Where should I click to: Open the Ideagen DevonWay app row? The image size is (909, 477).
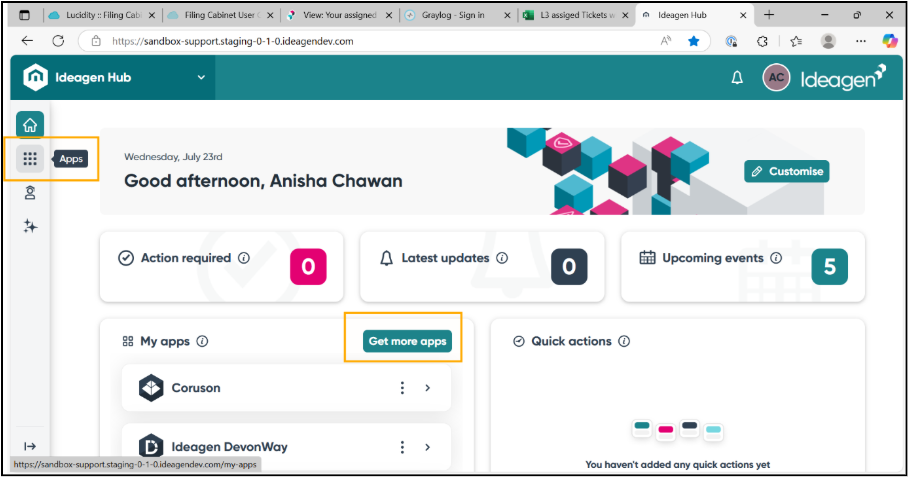(286, 447)
